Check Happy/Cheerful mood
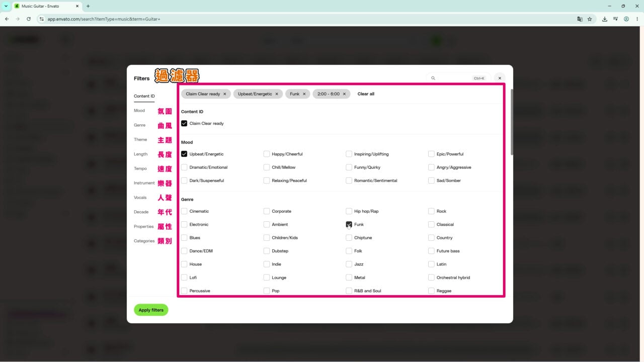 point(267,154)
